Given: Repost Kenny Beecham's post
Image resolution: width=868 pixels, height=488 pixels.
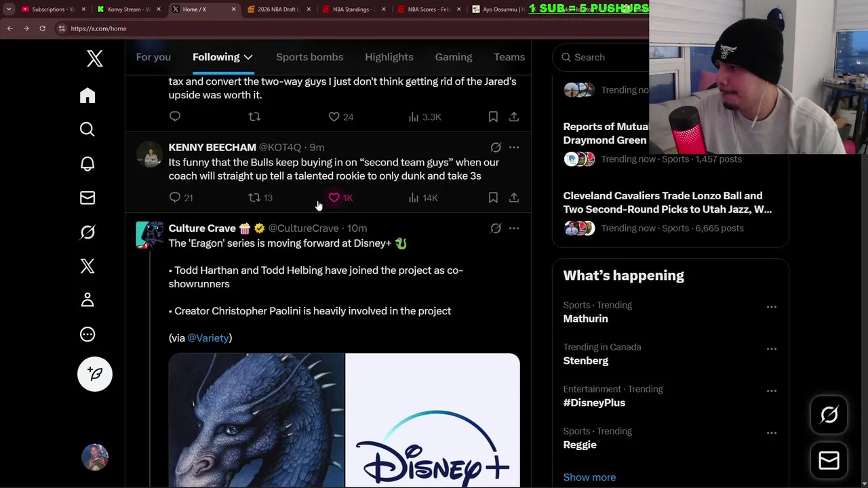Looking at the screenshot, I should tap(254, 197).
